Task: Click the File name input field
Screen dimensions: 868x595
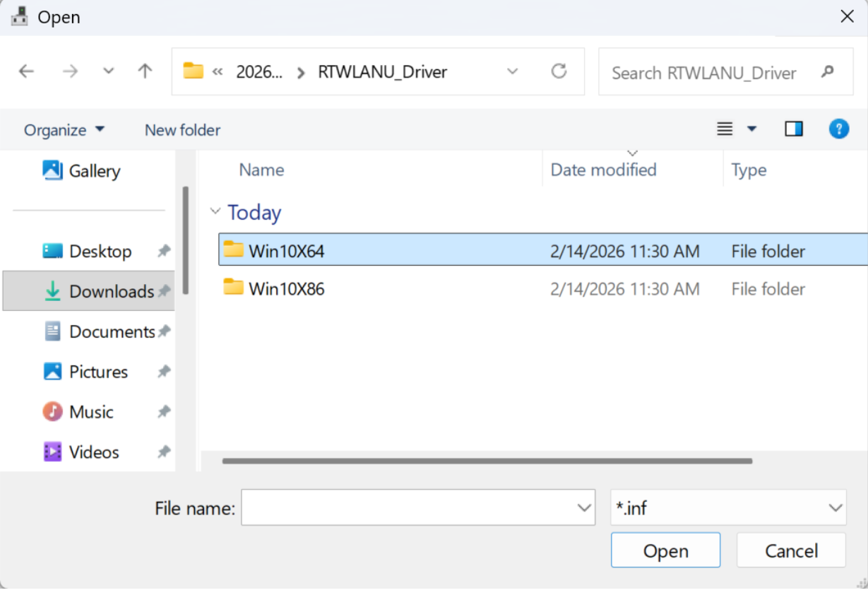Action: click(408, 507)
